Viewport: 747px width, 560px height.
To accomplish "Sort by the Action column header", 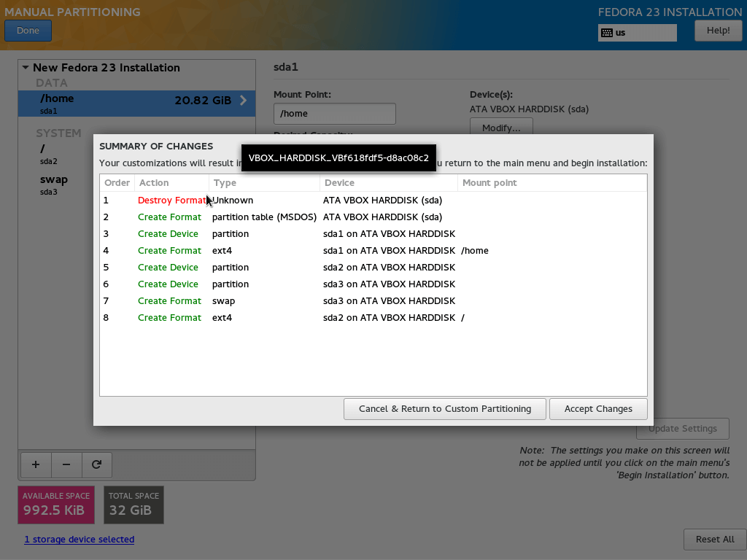I will coord(171,183).
